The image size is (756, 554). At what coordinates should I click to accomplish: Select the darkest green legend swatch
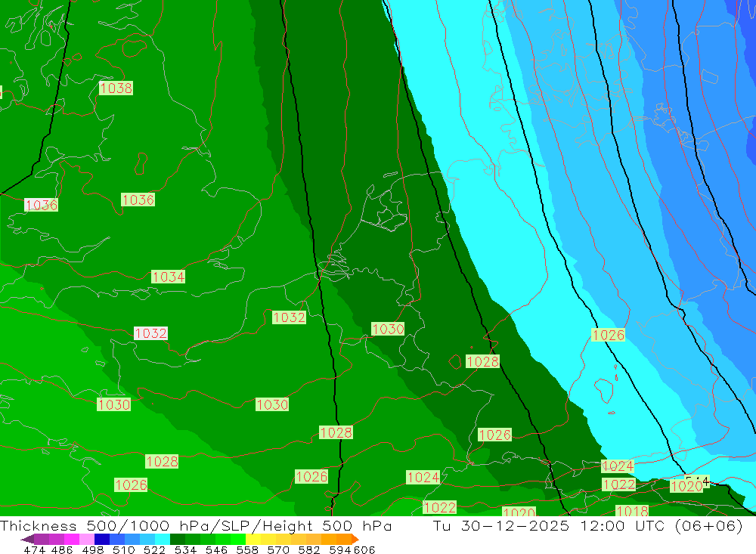pyautogui.click(x=177, y=539)
